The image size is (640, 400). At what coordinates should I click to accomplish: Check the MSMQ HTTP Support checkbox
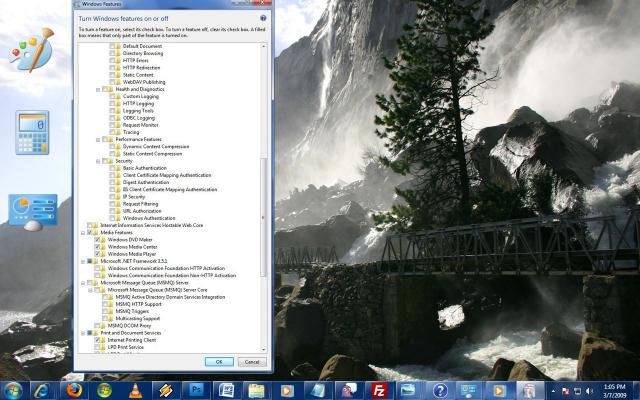pos(105,304)
